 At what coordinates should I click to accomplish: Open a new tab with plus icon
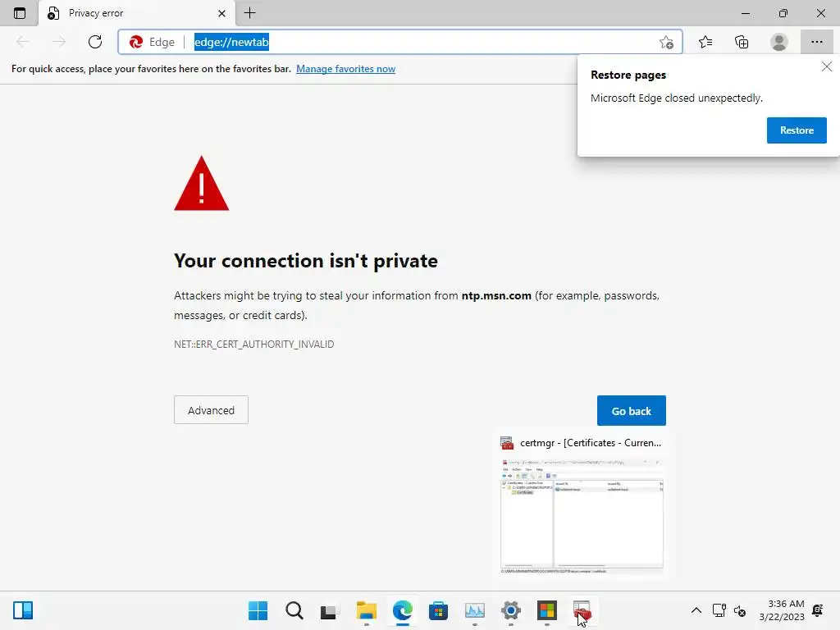coord(249,13)
